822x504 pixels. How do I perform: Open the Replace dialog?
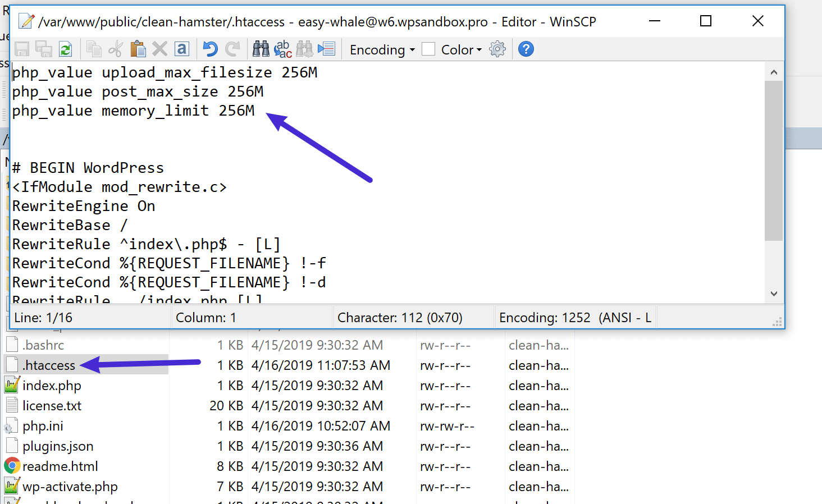(x=282, y=49)
